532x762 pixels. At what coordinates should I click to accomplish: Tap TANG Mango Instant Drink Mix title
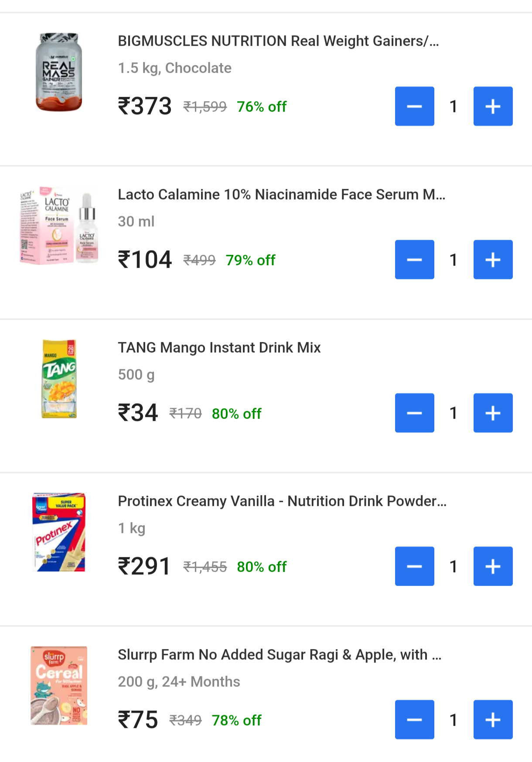coord(219,348)
